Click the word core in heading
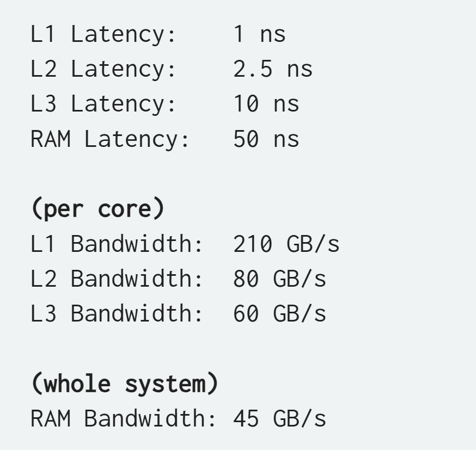476x451 pixels. 125,209
